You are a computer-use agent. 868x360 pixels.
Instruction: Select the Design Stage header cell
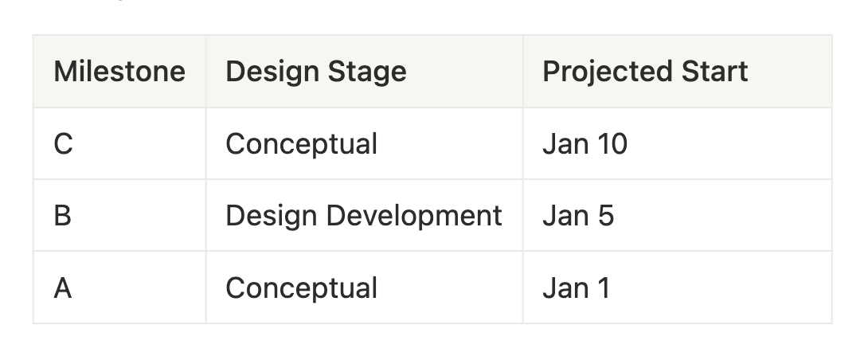tap(364, 72)
